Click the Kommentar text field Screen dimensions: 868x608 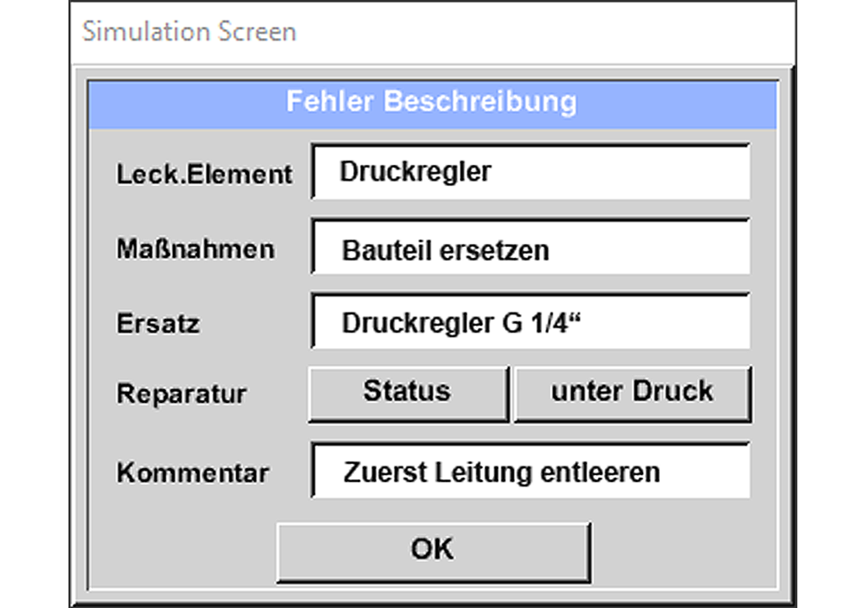(531, 471)
